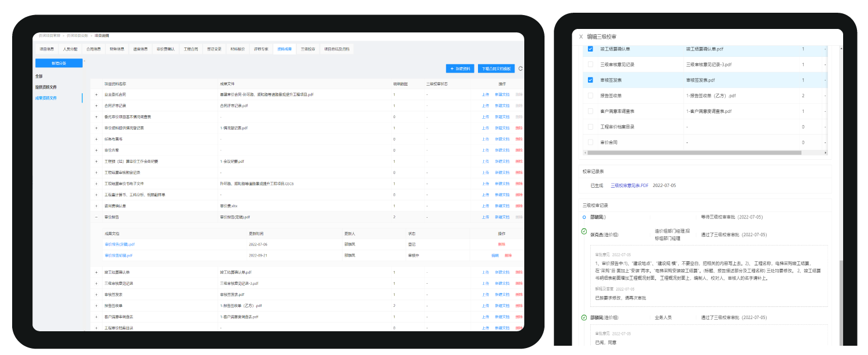Click horizontal scrollbar in review panel table

(x=694, y=153)
